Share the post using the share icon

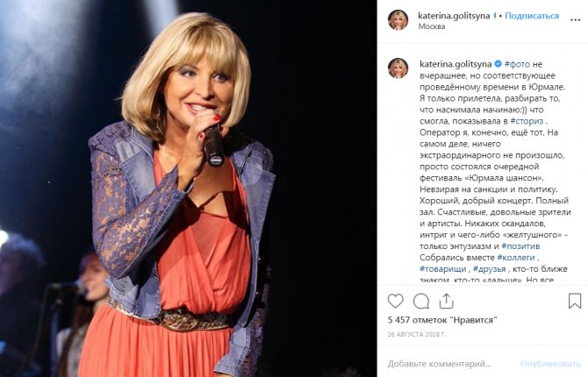pyautogui.click(x=446, y=301)
